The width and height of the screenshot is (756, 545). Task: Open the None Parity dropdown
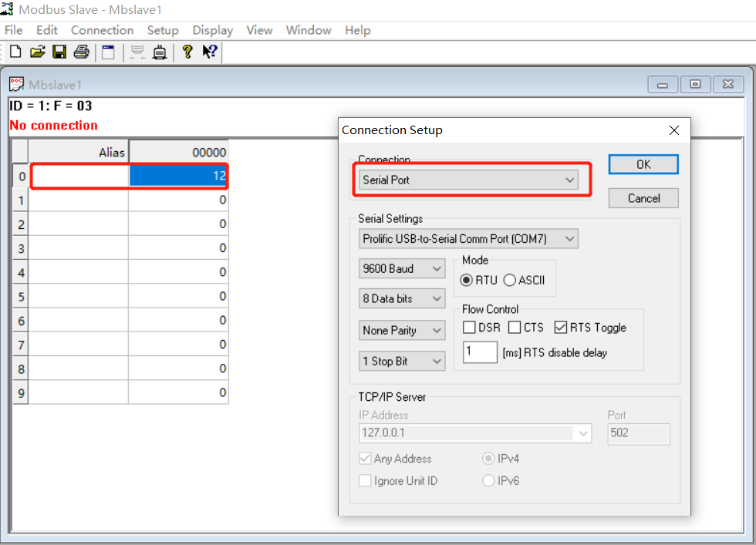[x=402, y=331]
